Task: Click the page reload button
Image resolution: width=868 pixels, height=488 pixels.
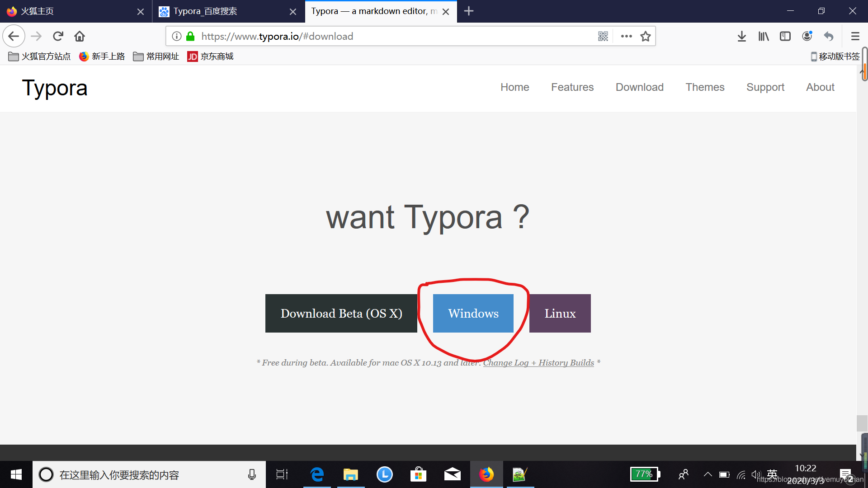Action: pyautogui.click(x=58, y=36)
